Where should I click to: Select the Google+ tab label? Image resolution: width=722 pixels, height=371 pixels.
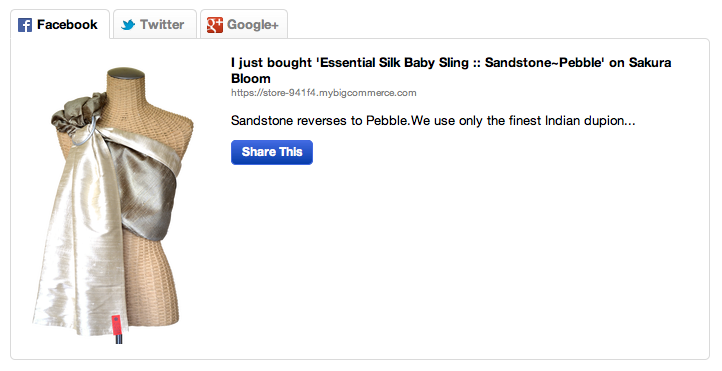[253, 25]
